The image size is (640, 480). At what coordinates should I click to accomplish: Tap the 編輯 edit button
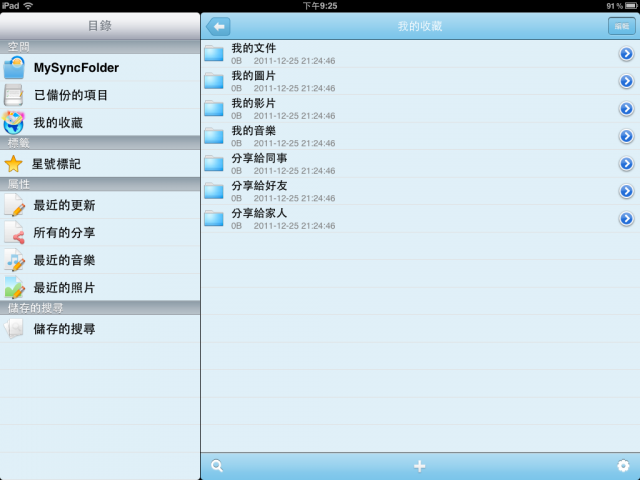[622, 26]
